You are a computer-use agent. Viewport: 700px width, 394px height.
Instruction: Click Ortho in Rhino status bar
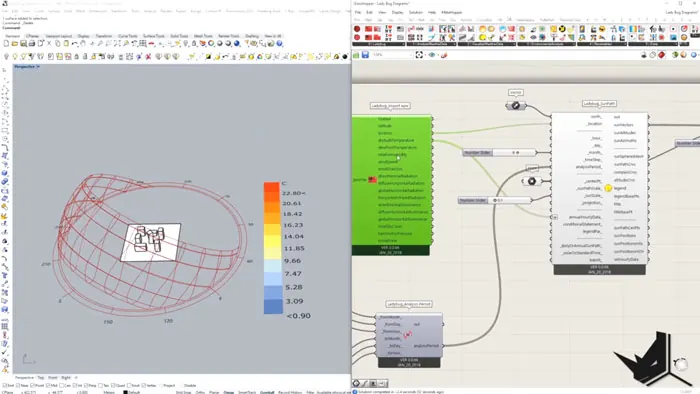click(200, 392)
